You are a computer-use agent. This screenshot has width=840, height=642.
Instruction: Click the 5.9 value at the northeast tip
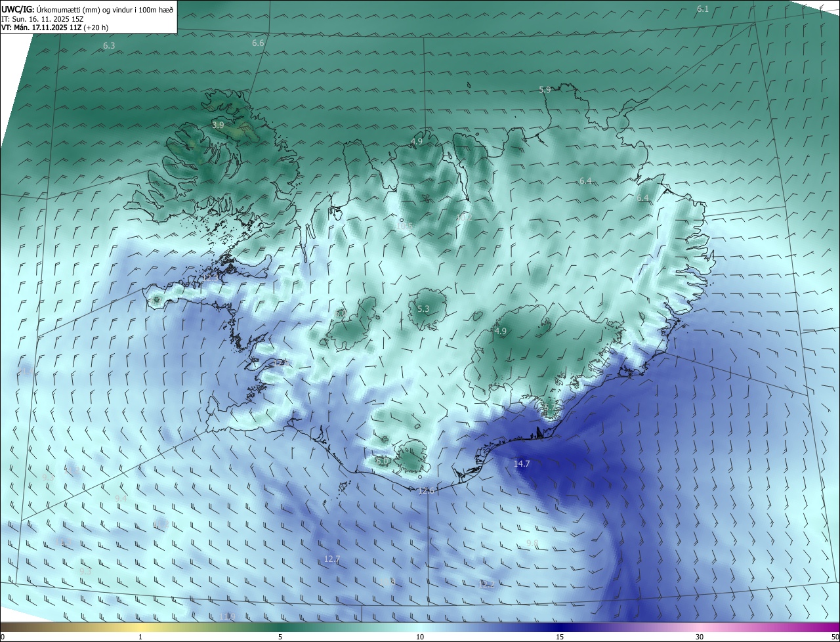pos(545,90)
